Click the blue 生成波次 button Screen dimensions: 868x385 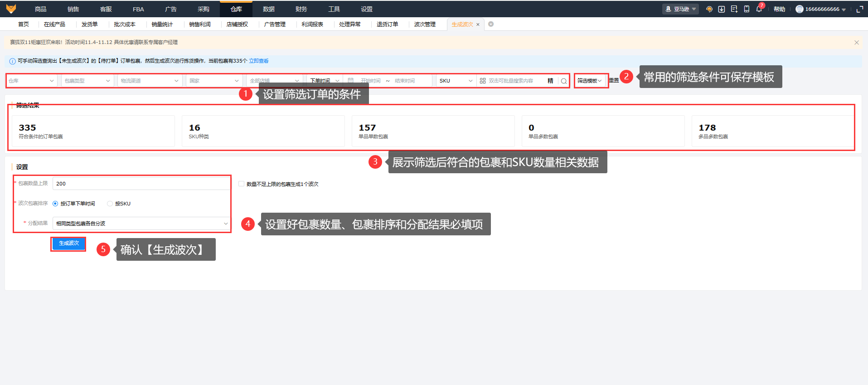pos(69,244)
